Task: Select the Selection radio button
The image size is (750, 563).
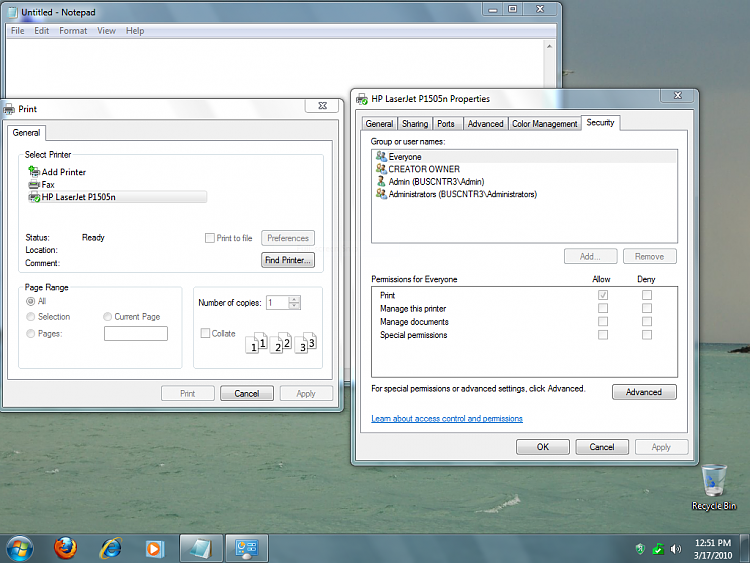Action: point(31,317)
